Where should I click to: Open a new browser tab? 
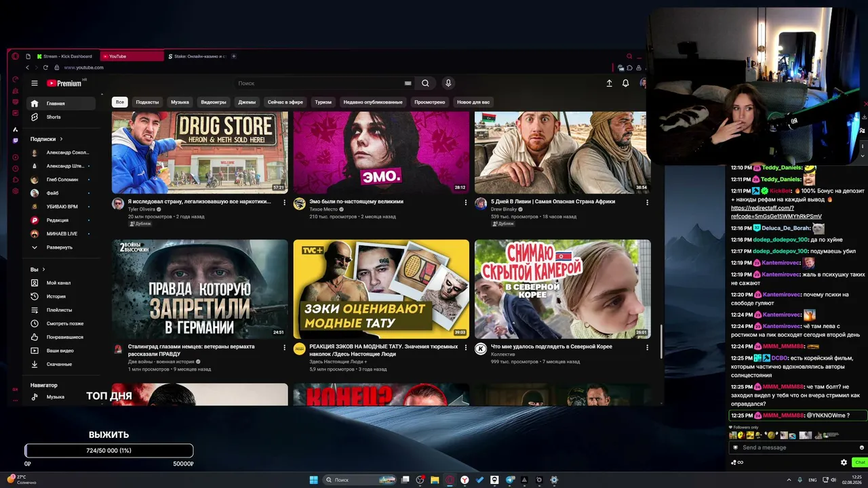pos(234,56)
